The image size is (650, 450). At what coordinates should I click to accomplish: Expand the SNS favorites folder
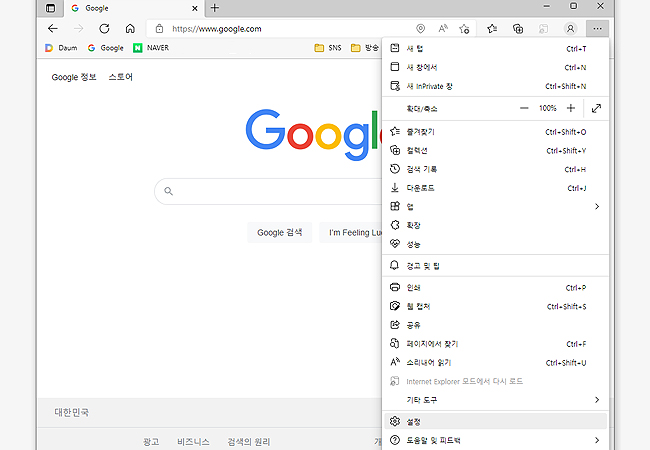pyautogui.click(x=328, y=48)
